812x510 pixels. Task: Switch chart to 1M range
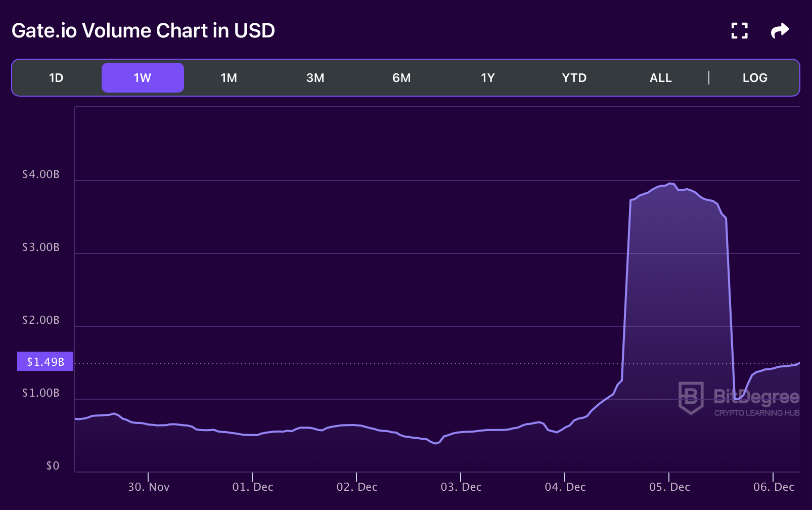tap(229, 78)
